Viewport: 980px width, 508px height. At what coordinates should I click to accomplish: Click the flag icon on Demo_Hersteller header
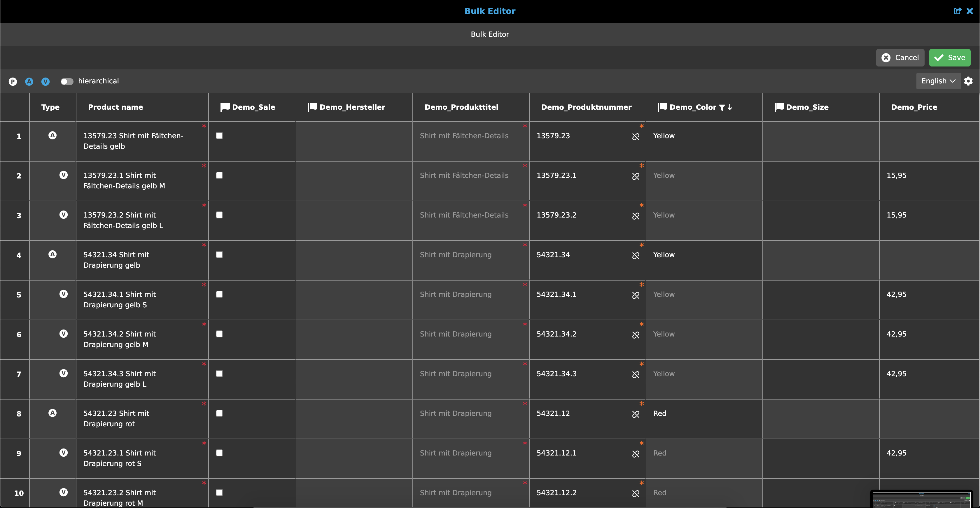click(312, 107)
